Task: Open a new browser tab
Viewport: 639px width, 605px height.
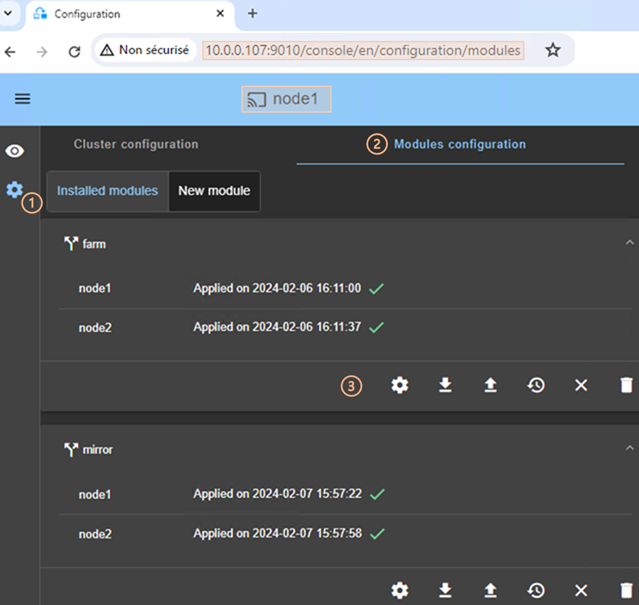Action: [252, 14]
